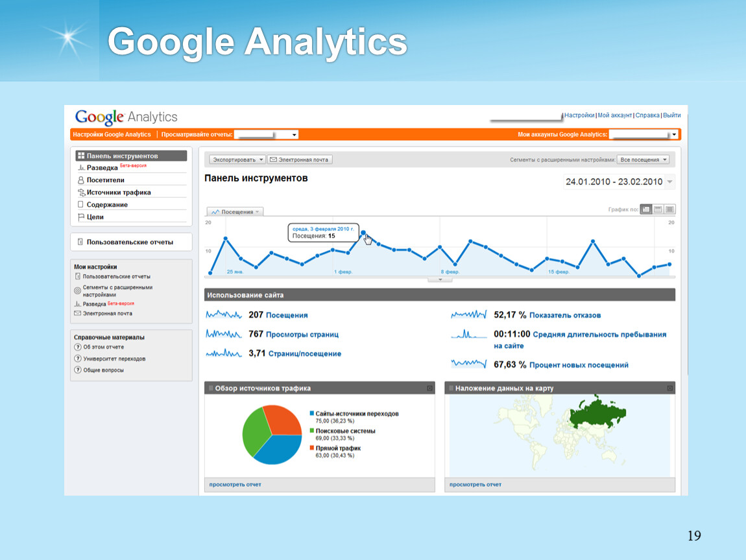Click the envelope icon under Мои настройки

tap(78, 313)
